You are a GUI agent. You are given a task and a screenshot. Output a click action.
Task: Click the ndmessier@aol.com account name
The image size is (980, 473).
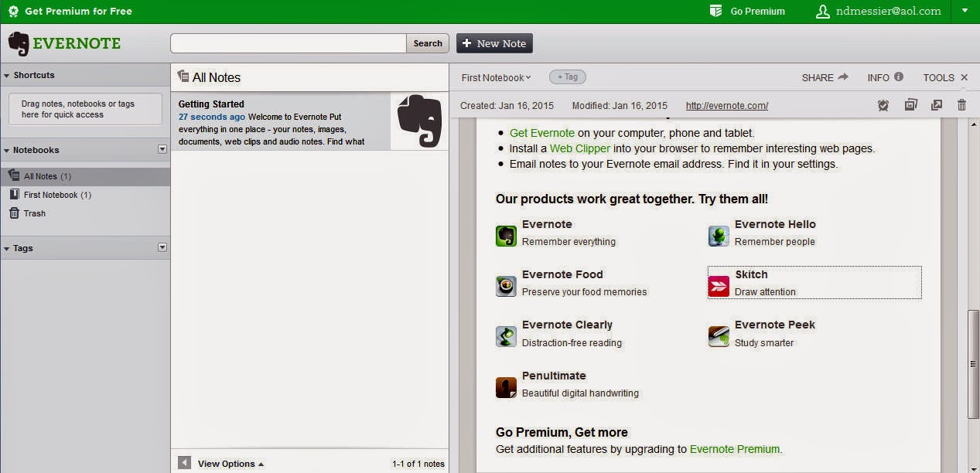point(888,12)
